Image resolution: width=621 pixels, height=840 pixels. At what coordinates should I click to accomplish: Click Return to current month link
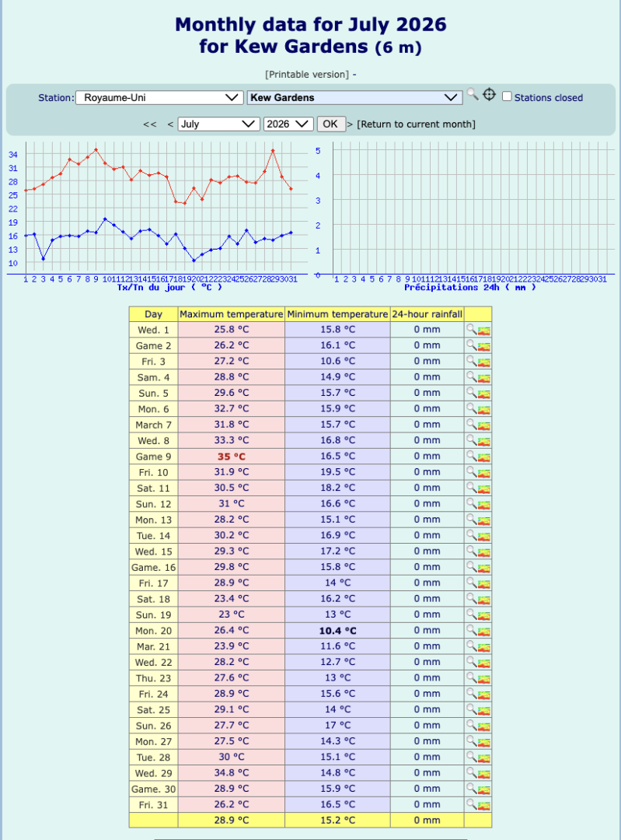pyautogui.click(x=416, y=124)
